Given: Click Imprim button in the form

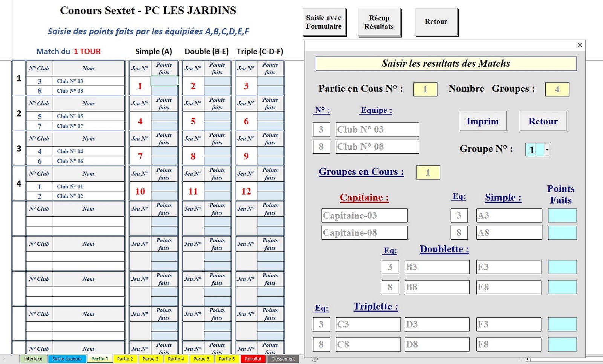Looking at the screenshot, I should click(x=482, y=121).
